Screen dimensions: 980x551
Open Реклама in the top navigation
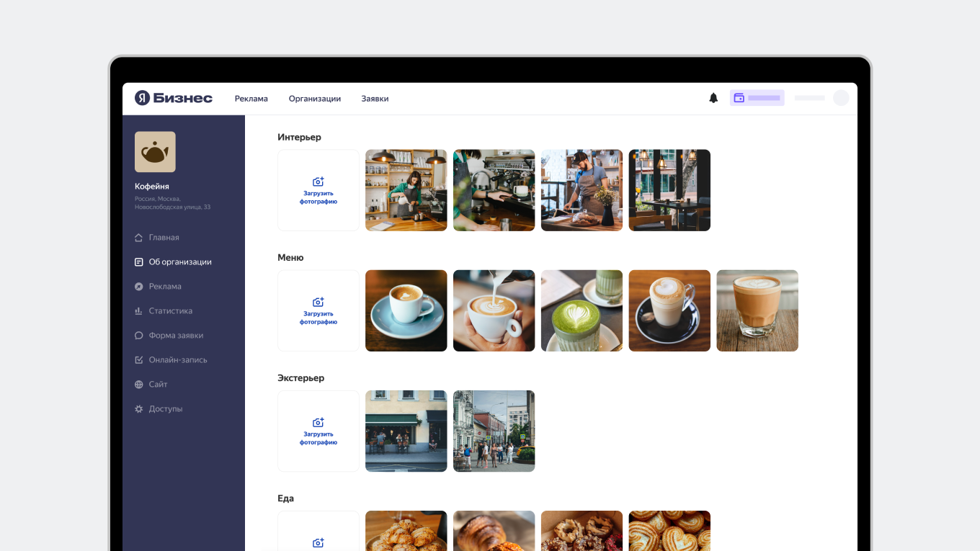tap(251, 99)
